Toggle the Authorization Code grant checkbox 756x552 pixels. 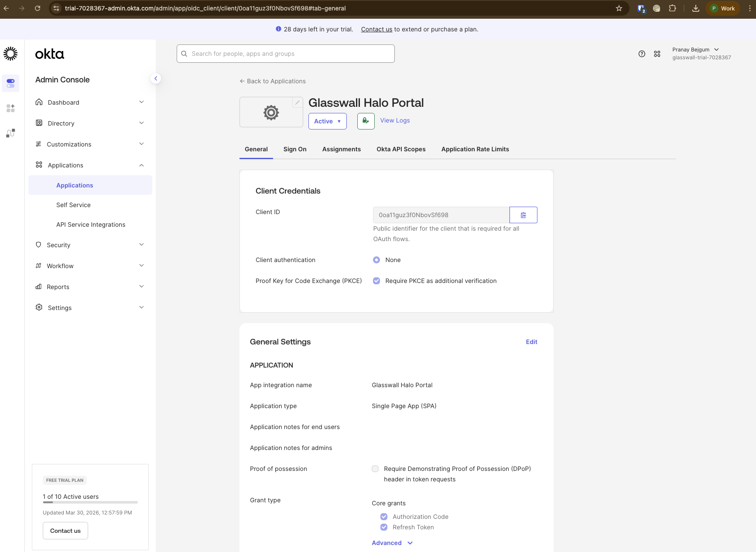tap(384, 517)
